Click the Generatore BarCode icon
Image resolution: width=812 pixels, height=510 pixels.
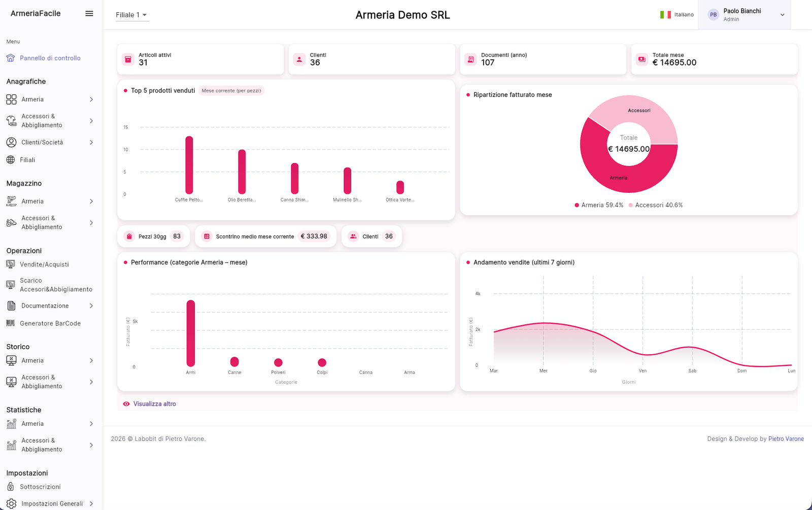[x=11, y=323]
